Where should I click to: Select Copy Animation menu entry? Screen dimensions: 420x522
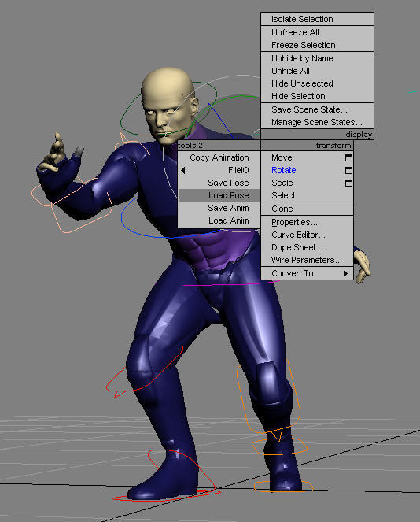pyautogui.click(x=219, y=157)
